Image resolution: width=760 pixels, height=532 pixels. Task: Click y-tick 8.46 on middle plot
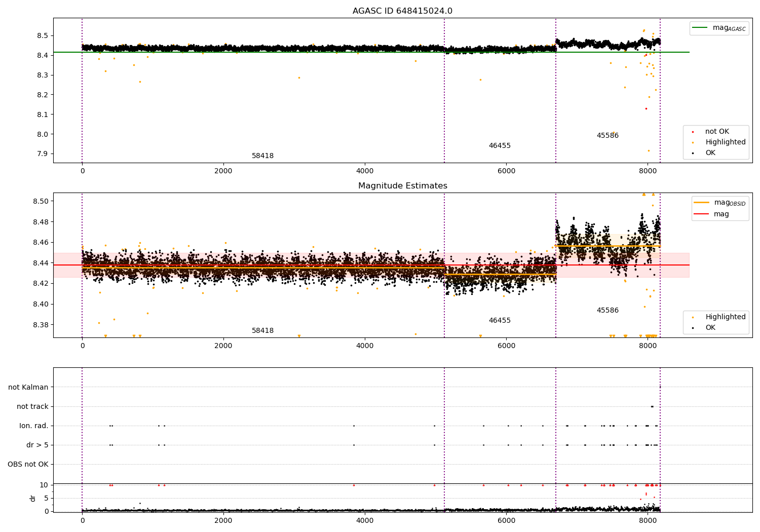pos(41,243)
